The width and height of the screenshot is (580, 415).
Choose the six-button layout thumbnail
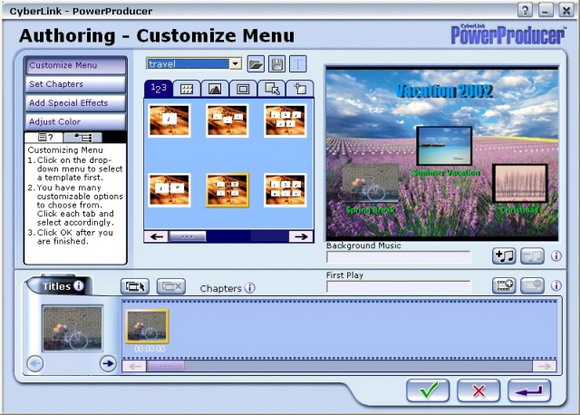click(285, 190)
